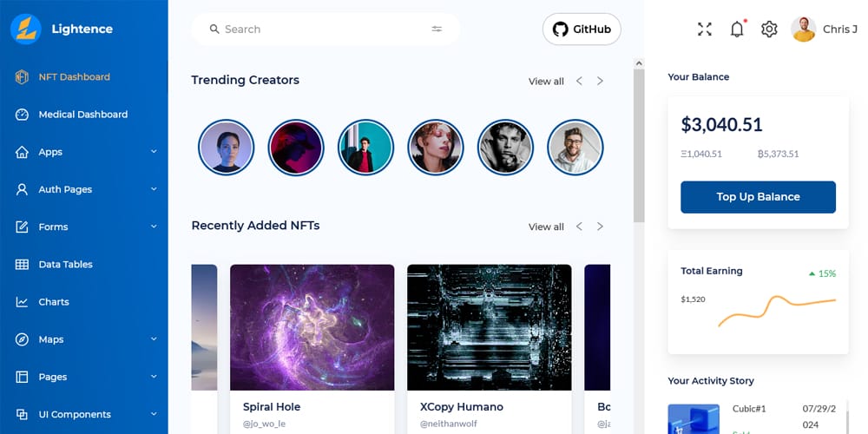Viewport: 868px width, 434px height.
Task: Open the notifications bell
Action: pos(737,30)
